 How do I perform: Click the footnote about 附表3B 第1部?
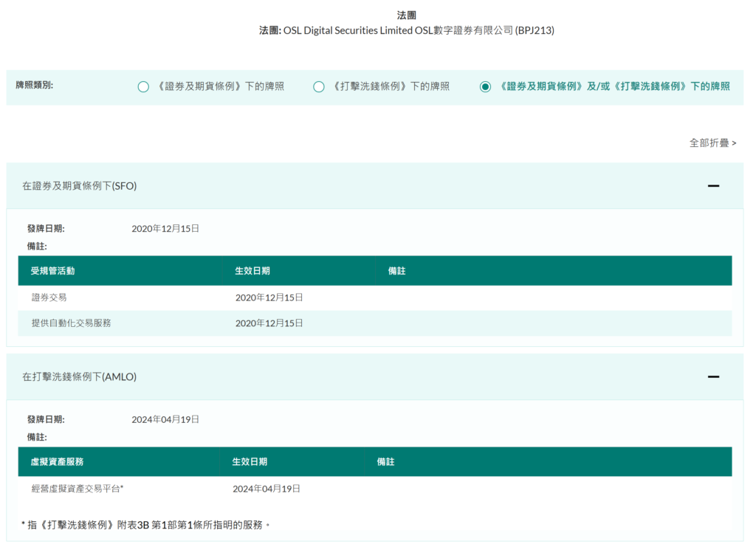click(146, 525)
